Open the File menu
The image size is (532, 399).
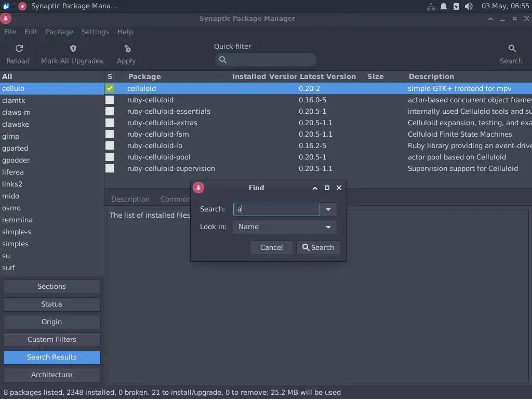[10, 32]
